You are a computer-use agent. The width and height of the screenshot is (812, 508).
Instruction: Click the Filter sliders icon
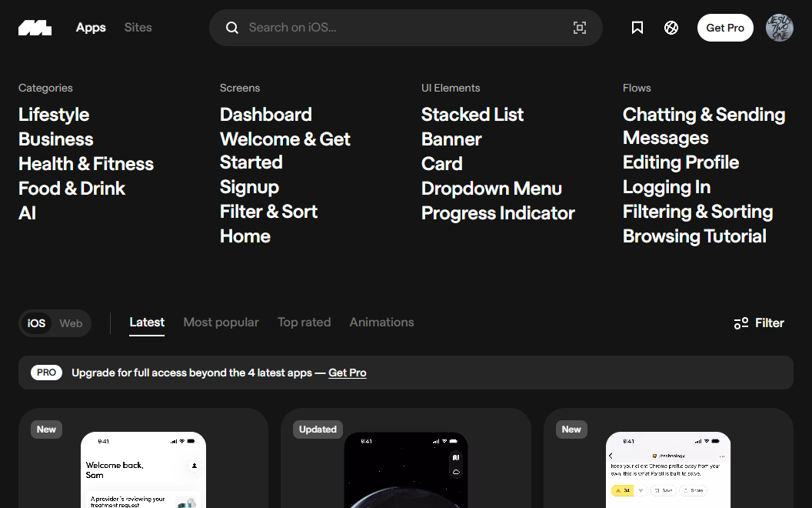click(x=741, y=323)
